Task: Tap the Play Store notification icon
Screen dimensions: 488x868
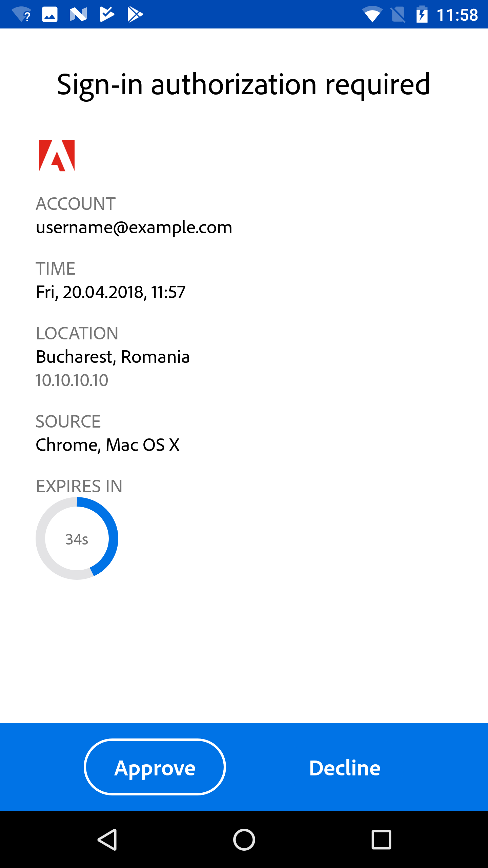Action: coord(135,15)
